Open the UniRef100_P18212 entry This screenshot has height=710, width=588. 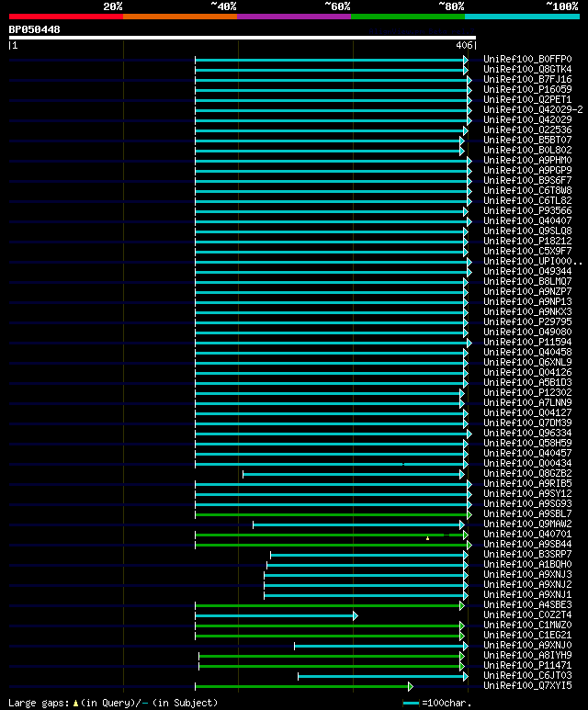(x=527, y=242)
